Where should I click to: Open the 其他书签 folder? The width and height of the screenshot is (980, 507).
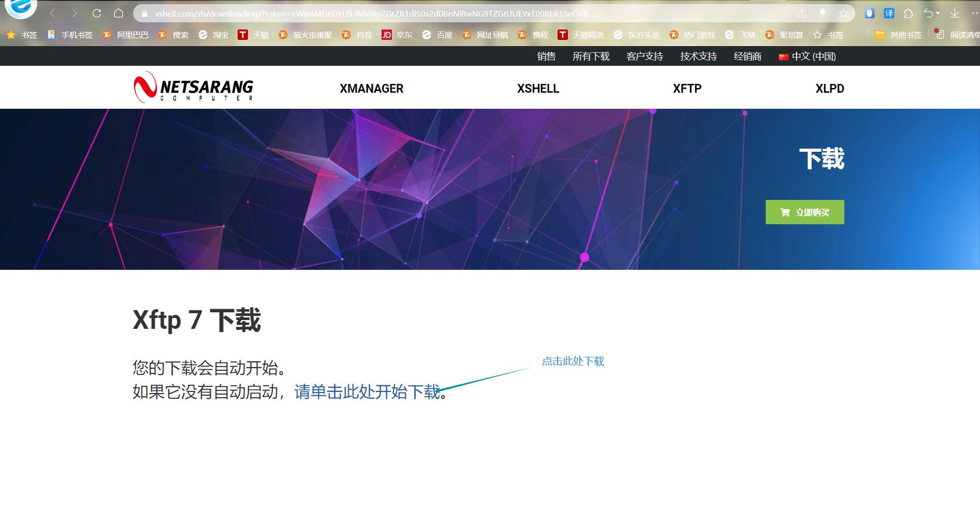click(898, 35)
